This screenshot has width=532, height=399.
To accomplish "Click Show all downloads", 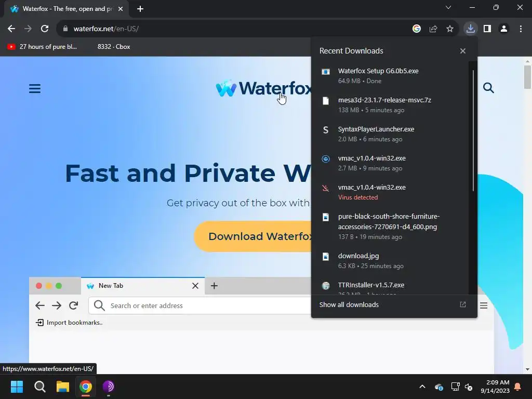I will (349, 304).
